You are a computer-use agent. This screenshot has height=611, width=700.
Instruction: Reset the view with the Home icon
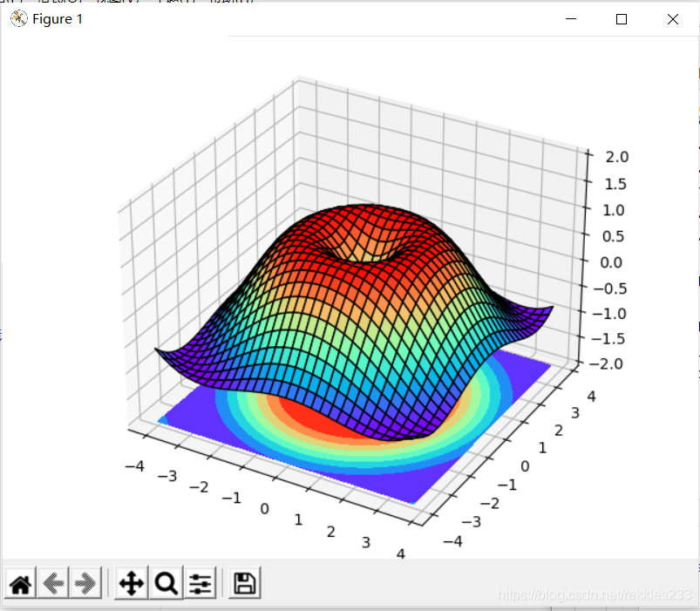click(x=21, y=583)
